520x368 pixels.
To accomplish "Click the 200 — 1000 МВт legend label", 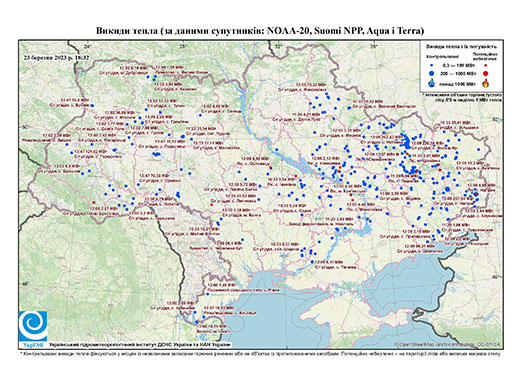I will 457,73.
